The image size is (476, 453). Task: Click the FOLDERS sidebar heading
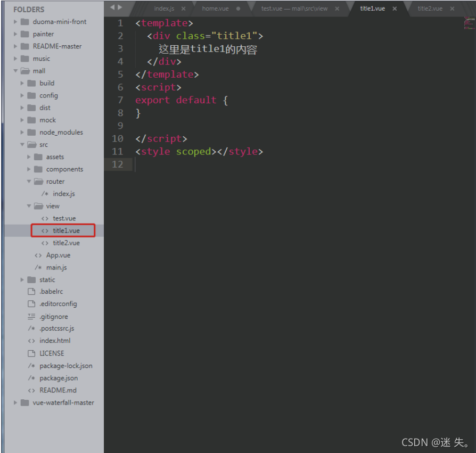29,10
